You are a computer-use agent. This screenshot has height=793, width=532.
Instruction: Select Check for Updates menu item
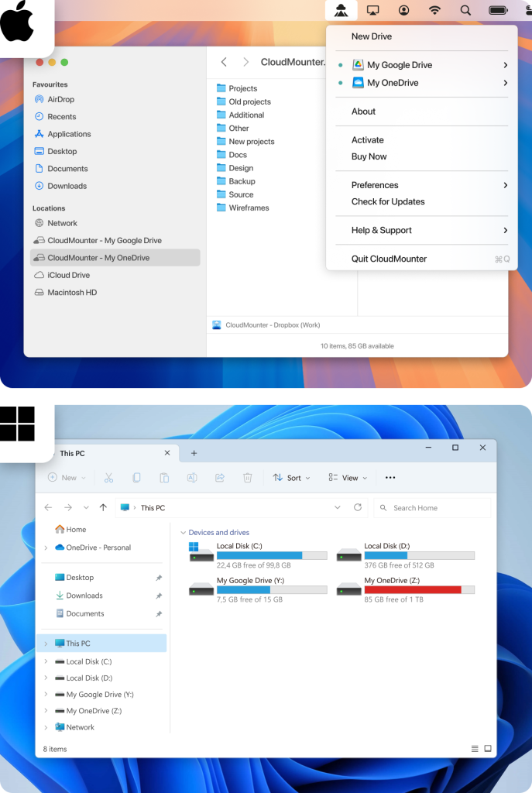tap(388, 201)
